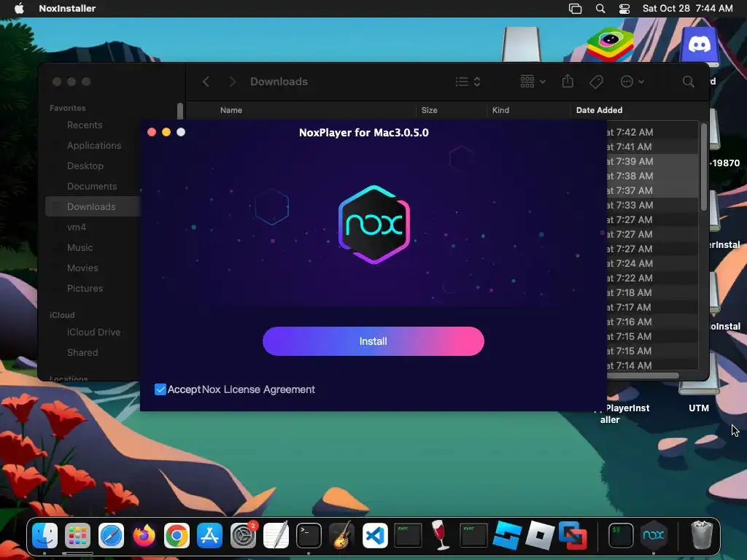Open Roblox Studio blue icon in dock

(x=507, y=535)
